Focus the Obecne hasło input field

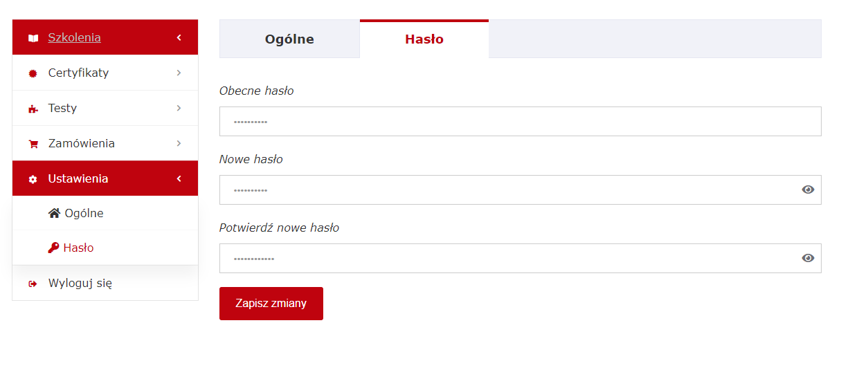pyautogui.click(x=520, y=122)
